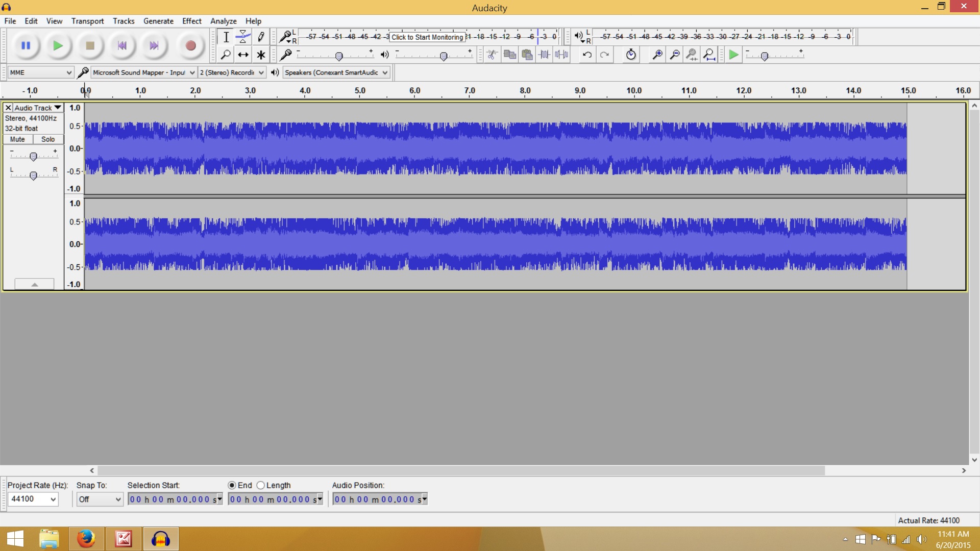Click the Pause transport button

[26, 45]
